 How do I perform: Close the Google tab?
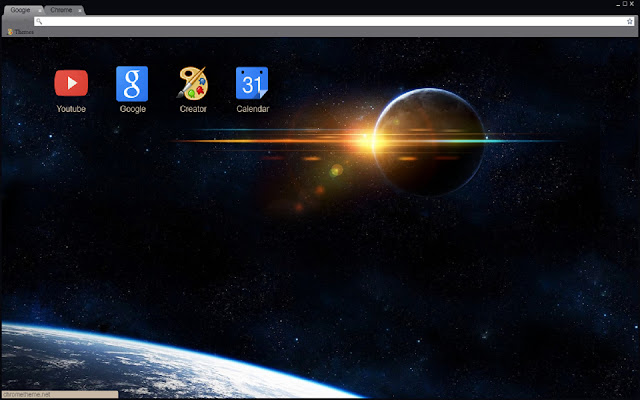[x=39, y=11]
